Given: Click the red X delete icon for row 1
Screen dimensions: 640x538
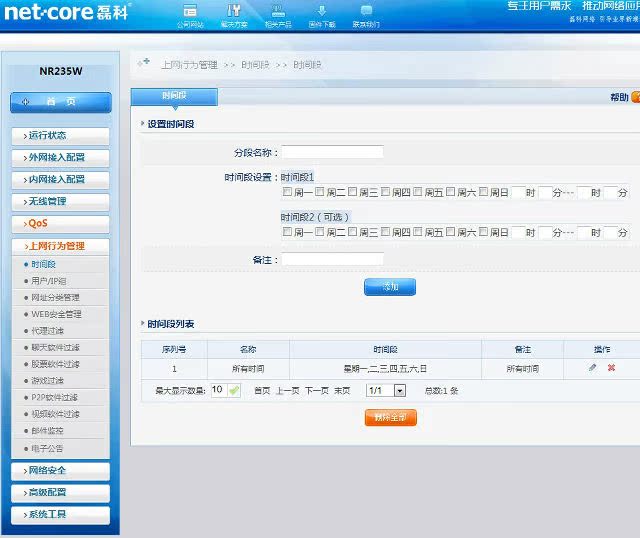Looking at the screenshot, I should (611, 368).
